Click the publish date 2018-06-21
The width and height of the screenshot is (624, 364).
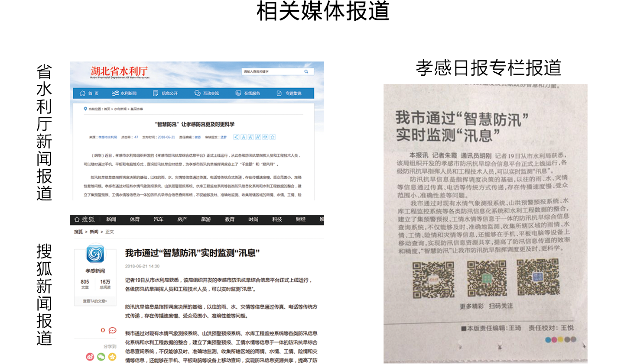pos(166,137)
